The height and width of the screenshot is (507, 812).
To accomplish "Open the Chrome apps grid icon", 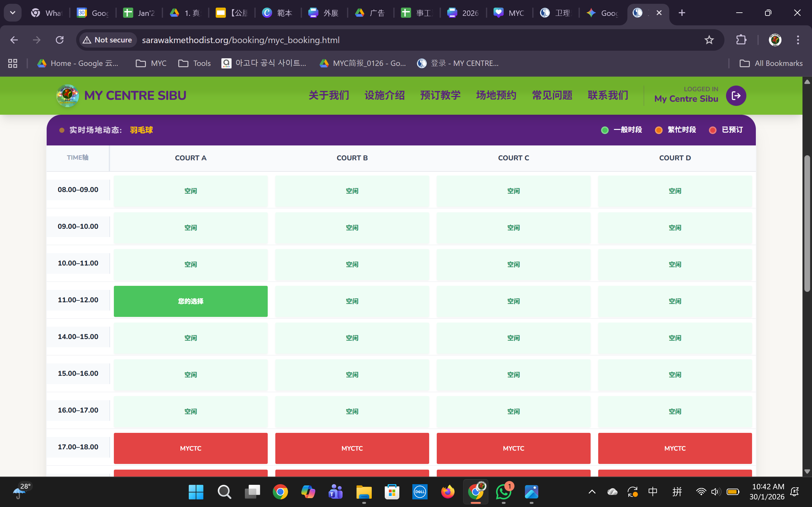I will 13,63.
